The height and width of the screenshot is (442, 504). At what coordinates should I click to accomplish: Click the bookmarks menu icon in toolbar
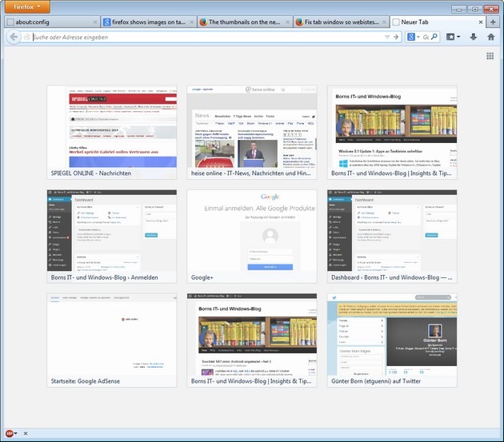tap(452, 37)
